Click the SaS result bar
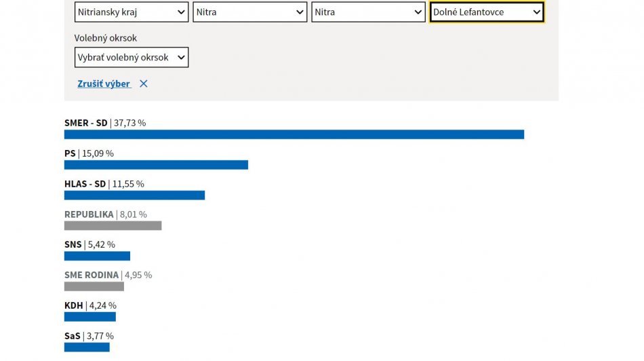Image resolution: width=644 pixels, height=361 pixels. (x=87, y=347)
